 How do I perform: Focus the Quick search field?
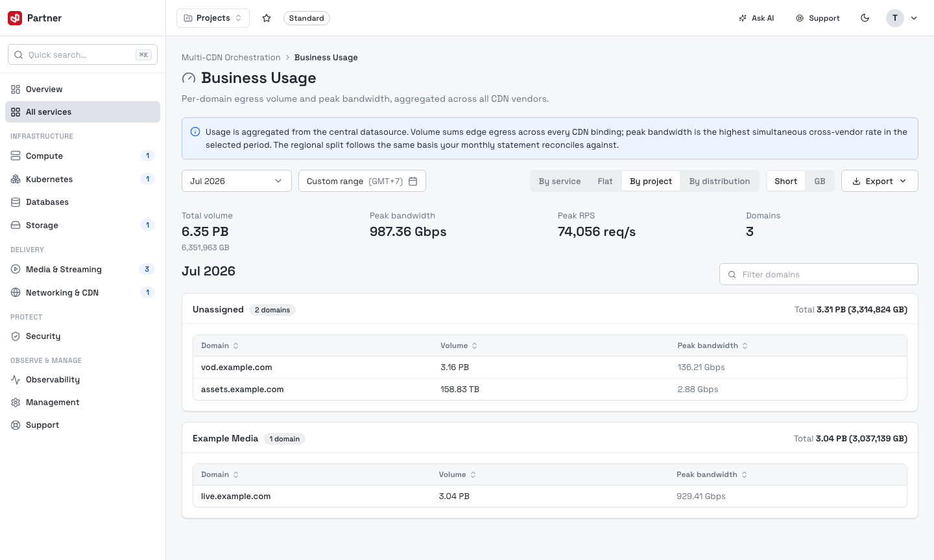pos(82,54)
